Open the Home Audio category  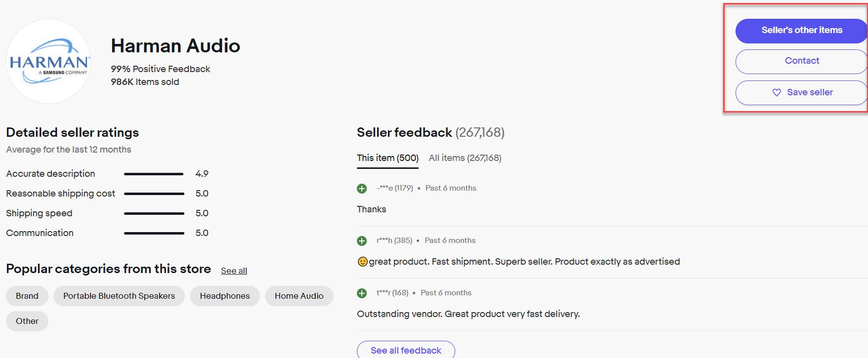tap(299, 296)
